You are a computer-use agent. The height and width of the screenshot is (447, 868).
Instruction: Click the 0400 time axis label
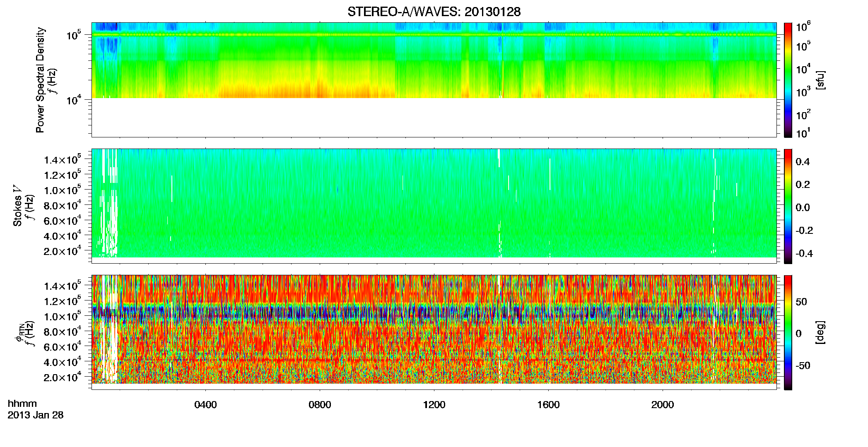click(206, 405)
